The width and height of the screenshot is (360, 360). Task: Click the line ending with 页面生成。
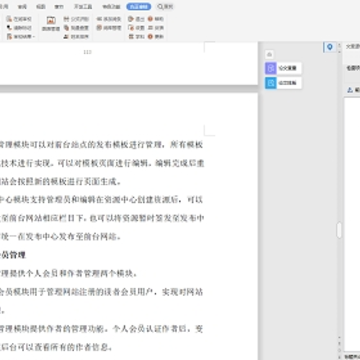click(x=61, y=182)
